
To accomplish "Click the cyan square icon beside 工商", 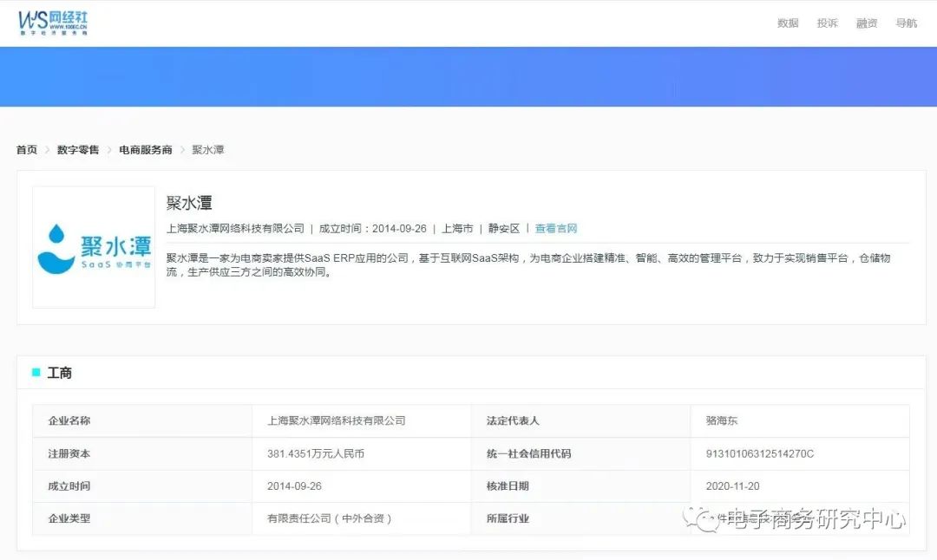I will [36, 373].
